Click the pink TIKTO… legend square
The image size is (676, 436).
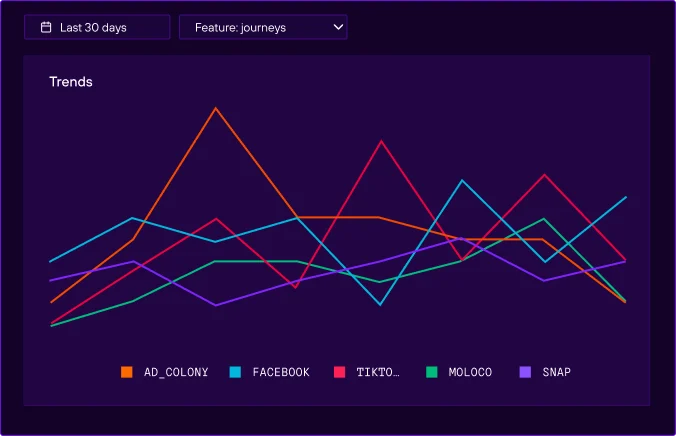coord(339,372)
